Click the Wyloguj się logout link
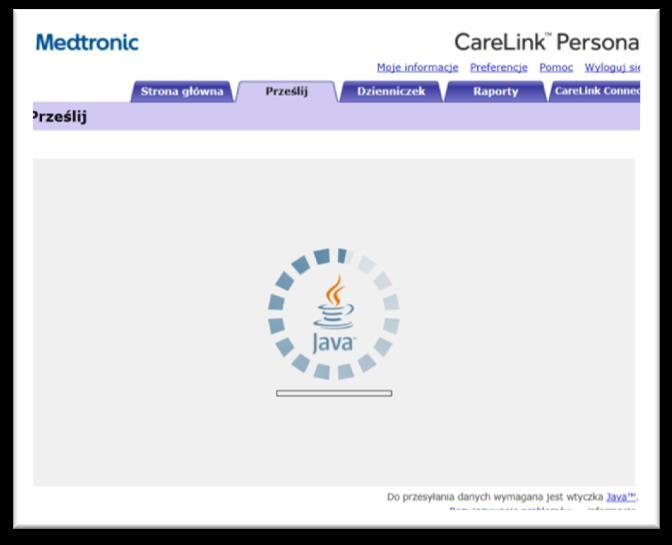The image size is (672, 545). pos(612,67)
